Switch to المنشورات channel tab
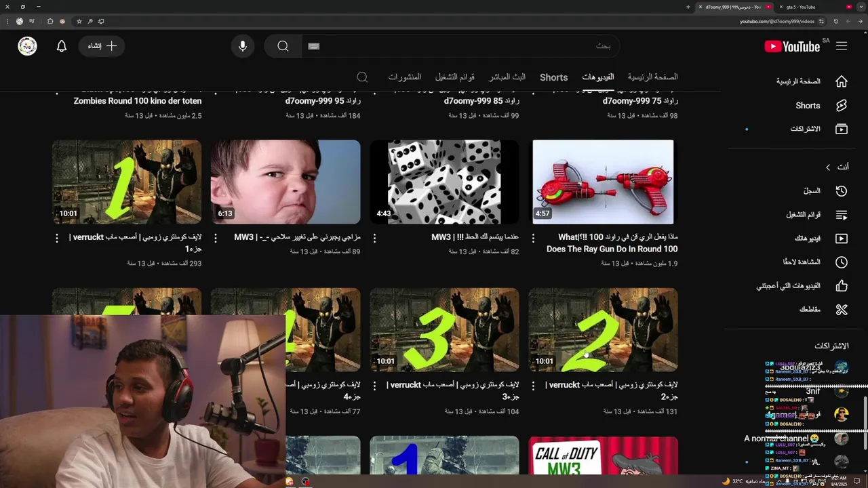868x488 pixels. 405,77
